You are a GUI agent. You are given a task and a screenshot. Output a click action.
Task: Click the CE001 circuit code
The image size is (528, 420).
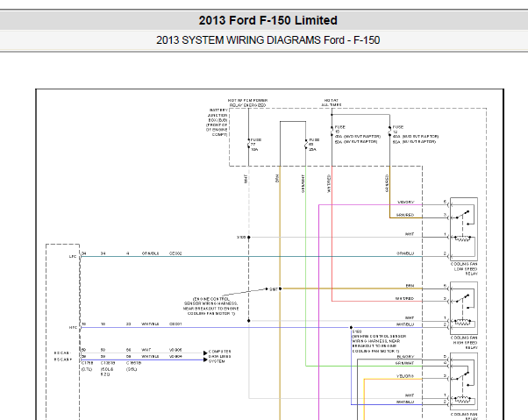175,324
